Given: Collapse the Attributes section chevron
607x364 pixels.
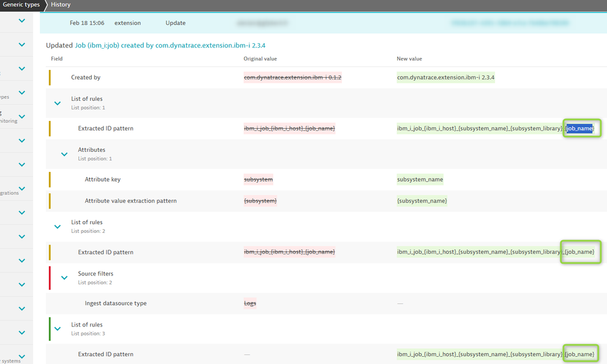Looking at the screenshot, I should [64, 154].
